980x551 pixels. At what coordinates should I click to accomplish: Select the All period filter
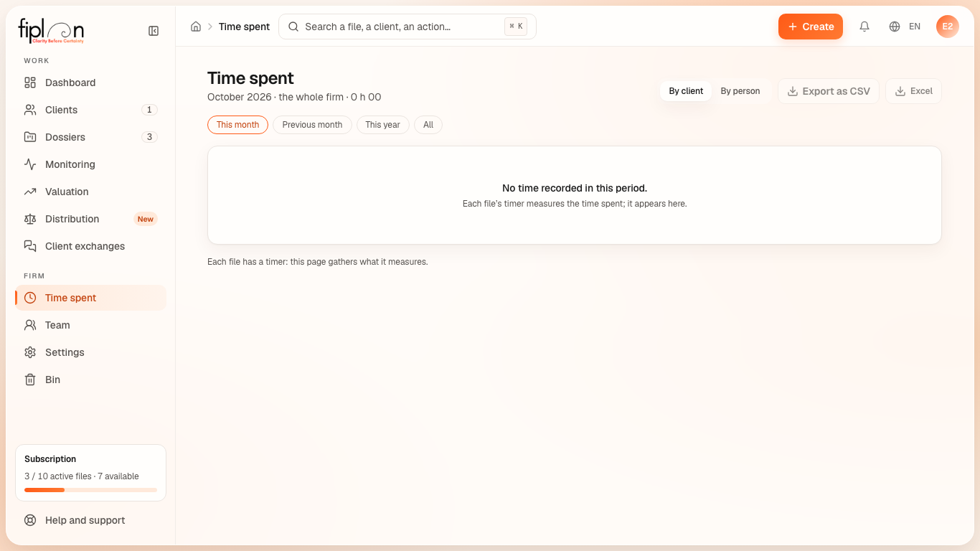click(428, 125)
